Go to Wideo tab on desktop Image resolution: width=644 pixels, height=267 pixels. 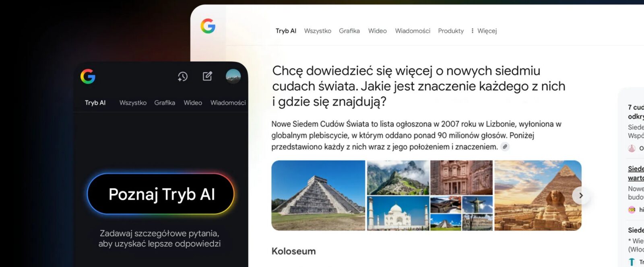click(378, 31)
